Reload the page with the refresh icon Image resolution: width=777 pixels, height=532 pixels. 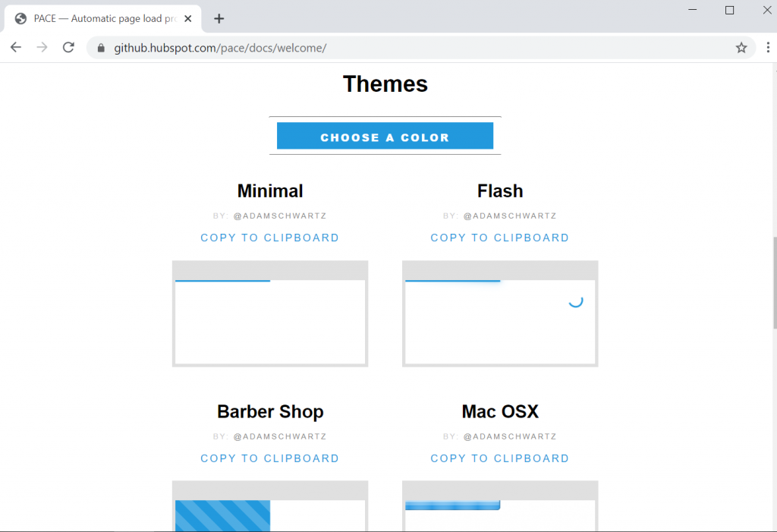(68, 48)
